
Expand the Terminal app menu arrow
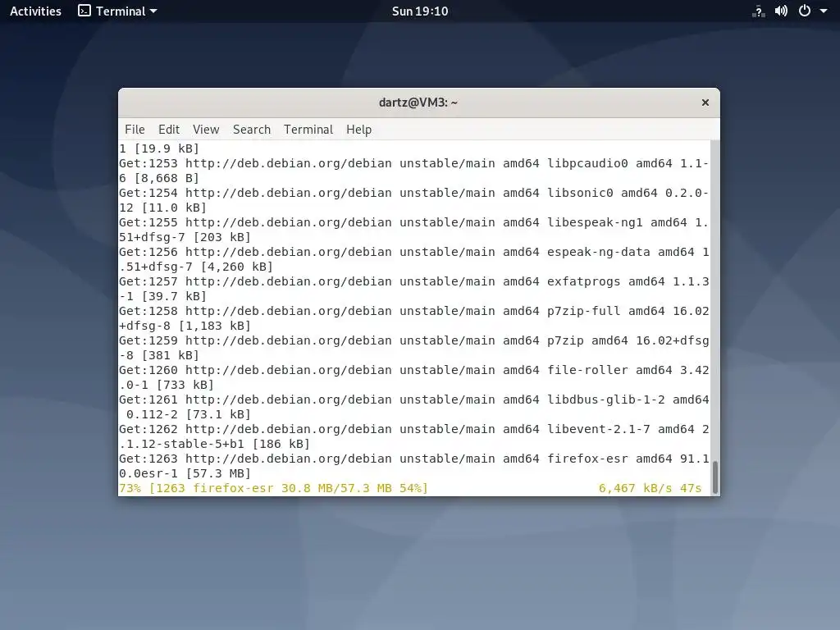click(x=153, y=11)
